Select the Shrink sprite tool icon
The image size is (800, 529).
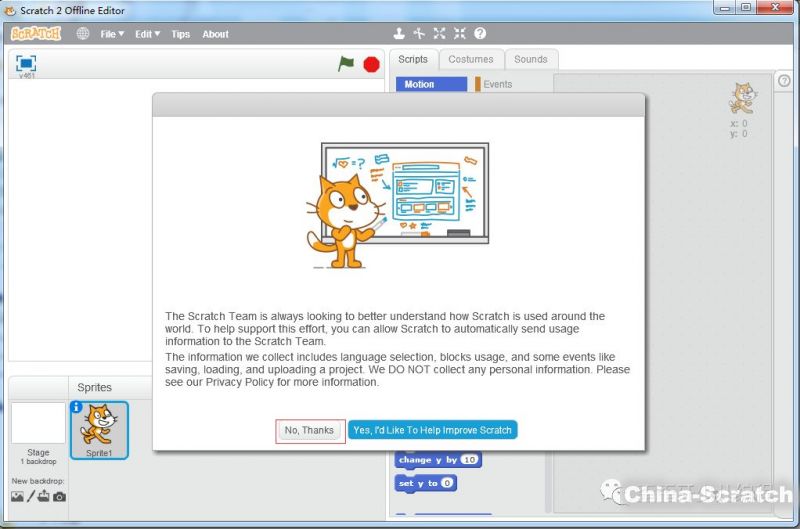460,34
